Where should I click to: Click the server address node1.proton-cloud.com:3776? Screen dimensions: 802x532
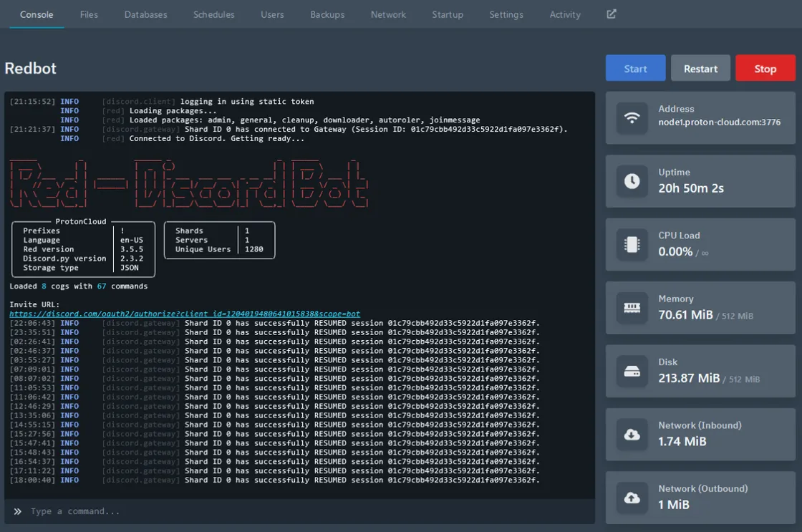pos(719,122)
